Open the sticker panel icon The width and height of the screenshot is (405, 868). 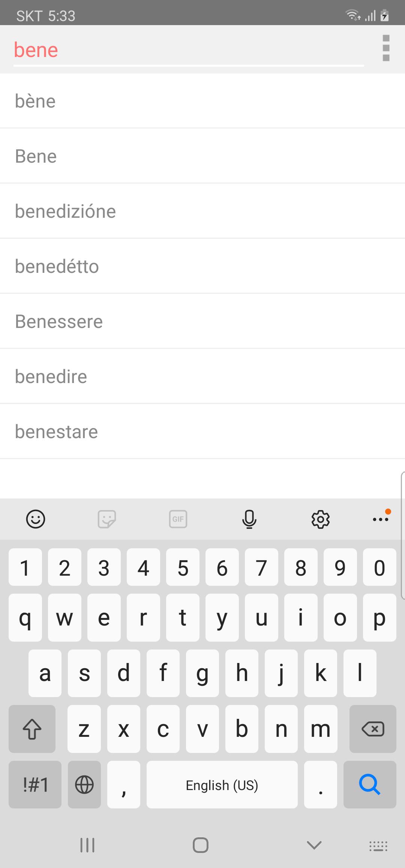point(107,519)
